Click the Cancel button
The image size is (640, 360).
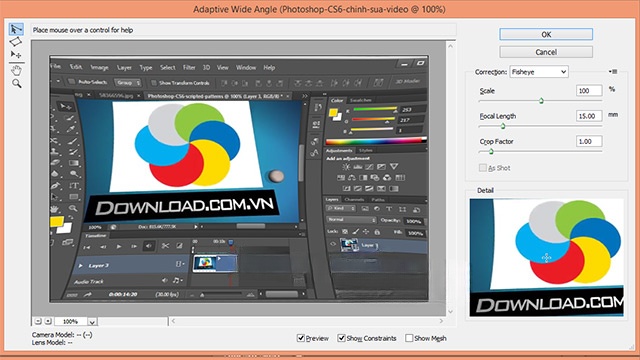pyautogui.click(x=546, y=52)
